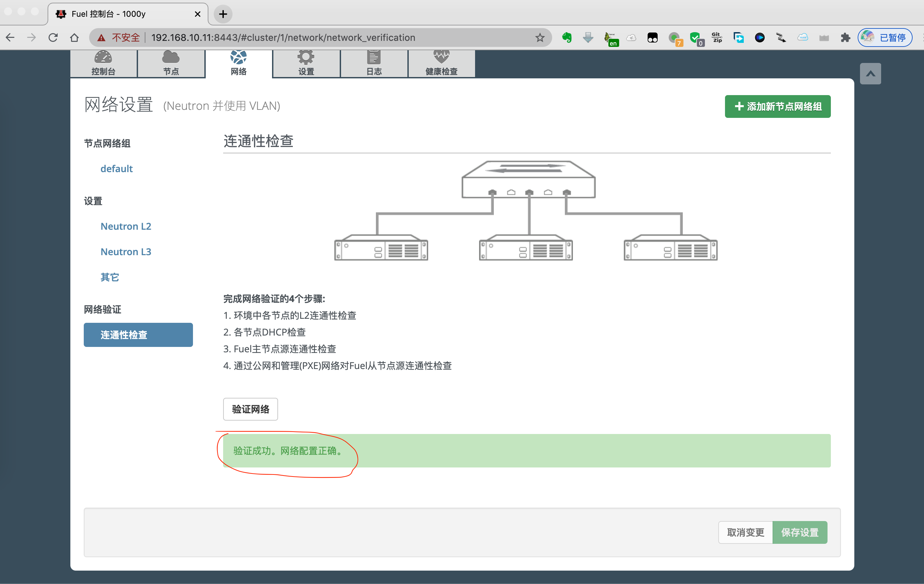Open Neutron L3 settings
Screen dimensions: 924x584
coord(126,251)
